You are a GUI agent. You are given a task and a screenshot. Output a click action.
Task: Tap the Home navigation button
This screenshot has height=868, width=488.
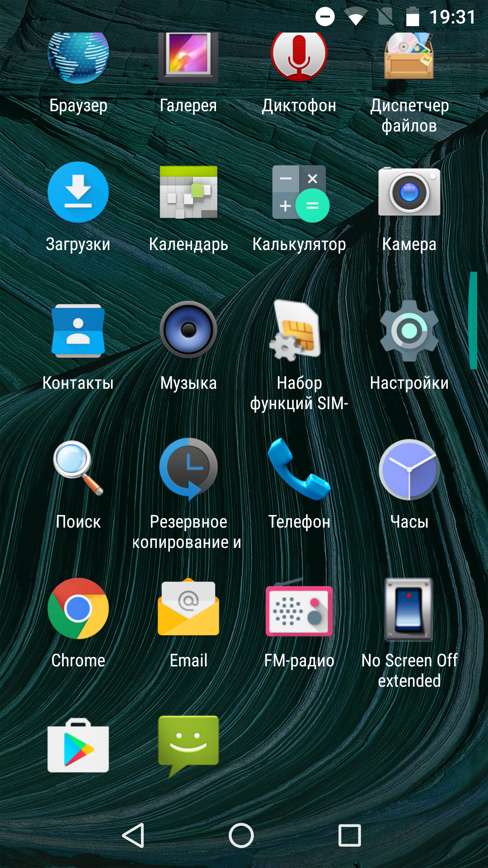pyautogui.click(x=241, y=835)
